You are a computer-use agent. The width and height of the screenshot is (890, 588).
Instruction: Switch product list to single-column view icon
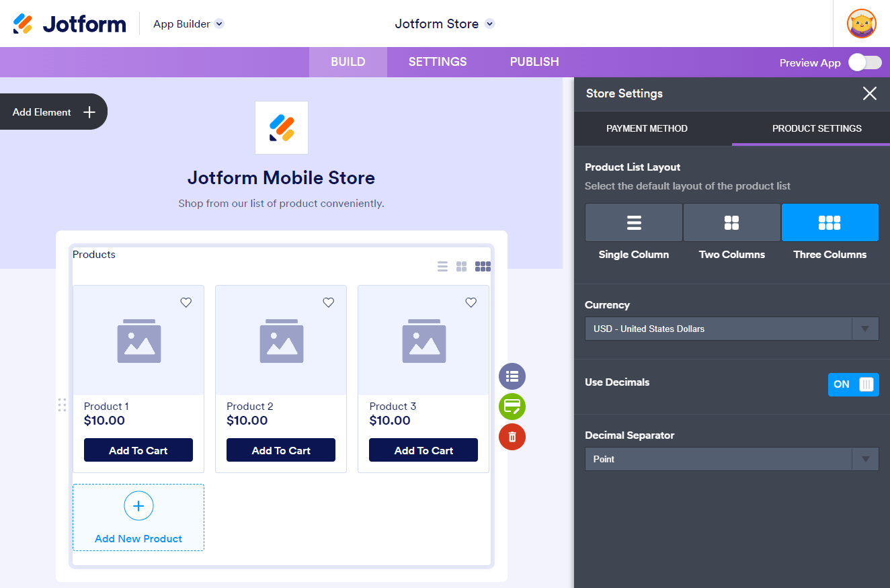pyautogui.click(x=442, y=267)
